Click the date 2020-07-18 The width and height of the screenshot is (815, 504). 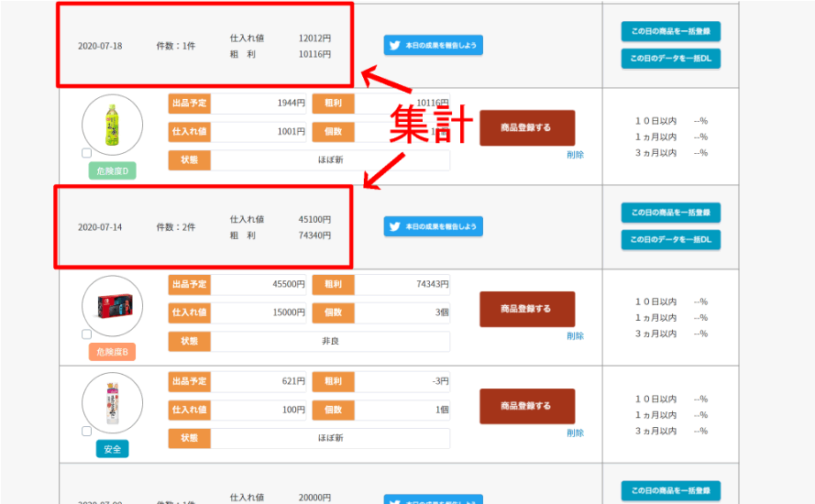[100, 46]
